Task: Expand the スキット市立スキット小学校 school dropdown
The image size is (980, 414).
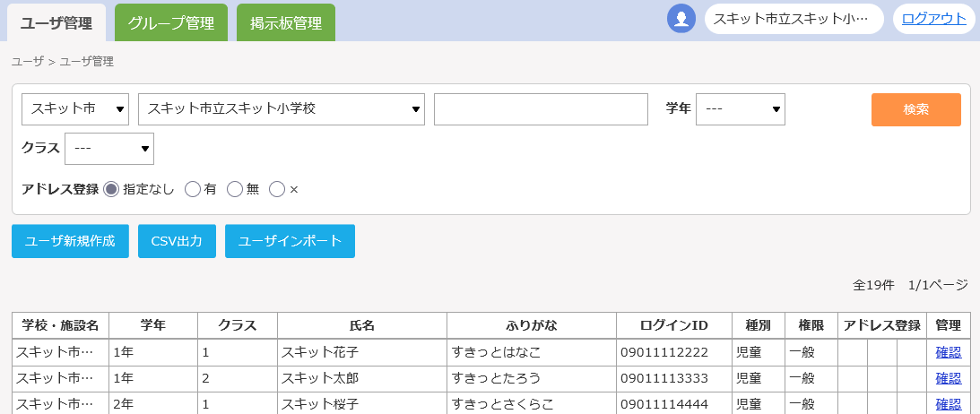Action: tap(282, 109)
